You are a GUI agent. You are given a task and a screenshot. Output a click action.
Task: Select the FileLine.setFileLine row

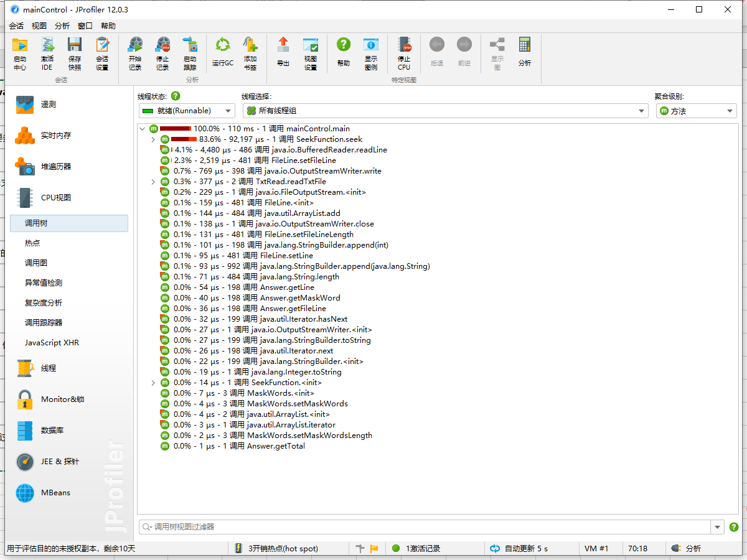click(x=248, y=161)
